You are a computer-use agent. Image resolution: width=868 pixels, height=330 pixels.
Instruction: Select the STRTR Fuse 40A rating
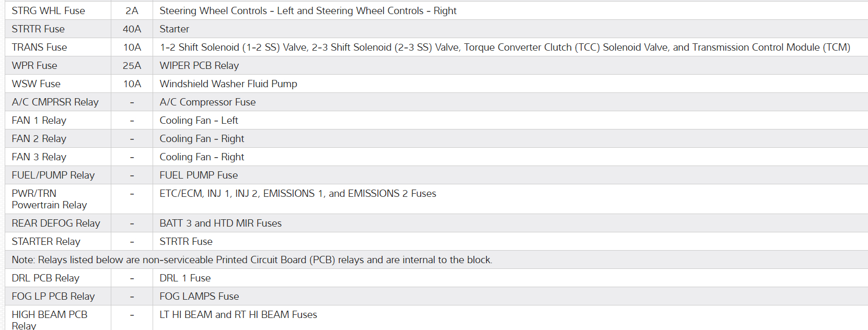point(132,29)
